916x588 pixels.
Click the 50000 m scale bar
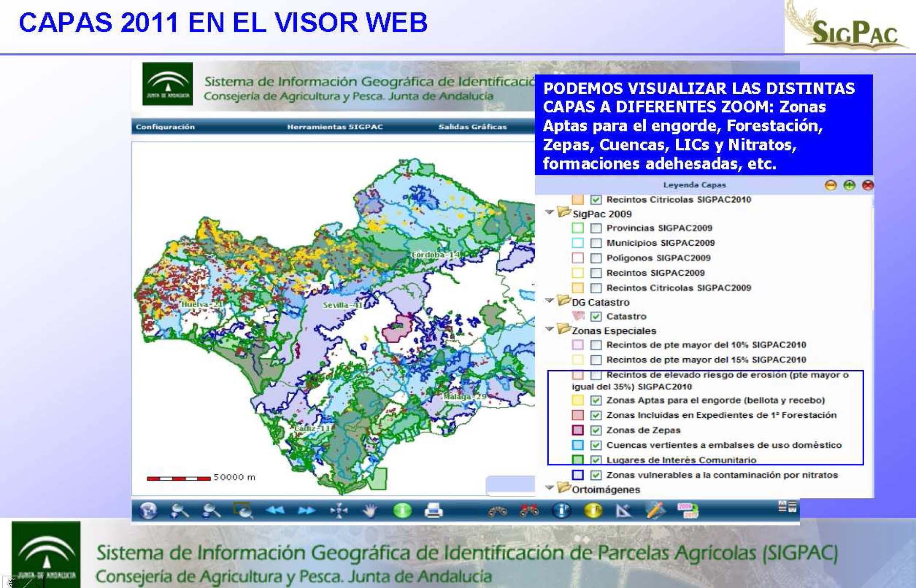[x=179, y=478]
